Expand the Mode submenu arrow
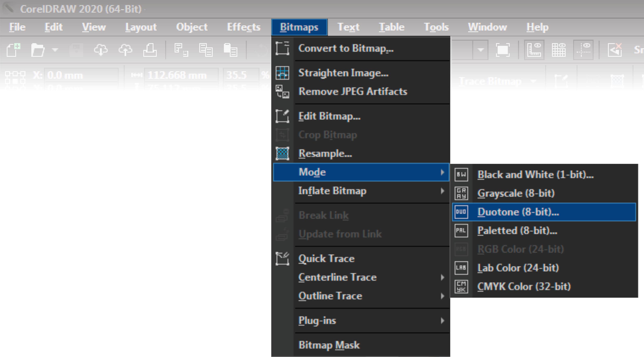This screenshot has width=644, height=357. (442, 172)
